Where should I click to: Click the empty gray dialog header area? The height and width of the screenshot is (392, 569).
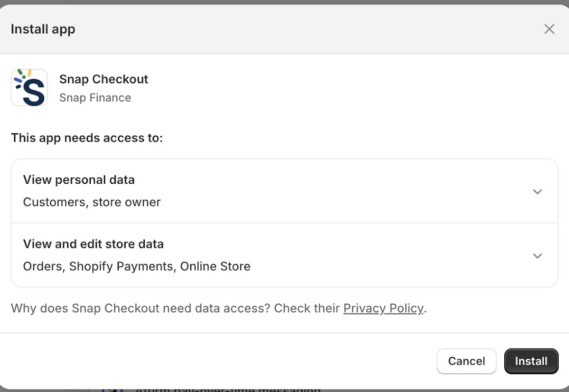click(x=294, y=29)
